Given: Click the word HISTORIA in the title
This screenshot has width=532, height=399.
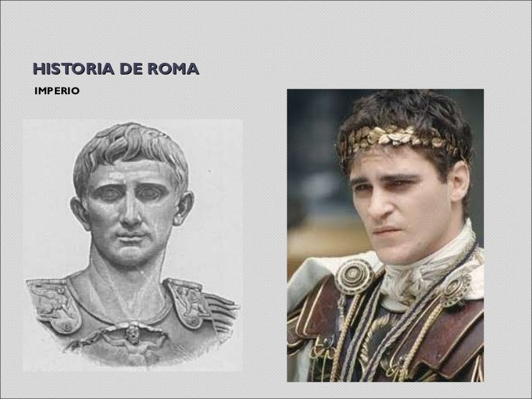Looking at the screenshot, I should [x=74, y=69].
